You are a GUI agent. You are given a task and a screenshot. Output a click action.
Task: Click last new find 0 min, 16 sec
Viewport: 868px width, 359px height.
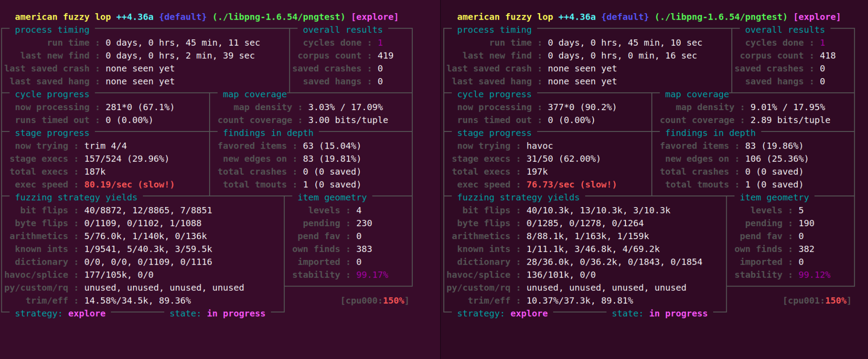point(622,55)
